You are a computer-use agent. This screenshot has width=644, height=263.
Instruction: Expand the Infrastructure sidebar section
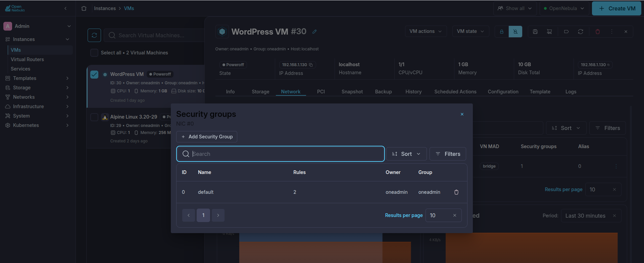coord(37,106)
